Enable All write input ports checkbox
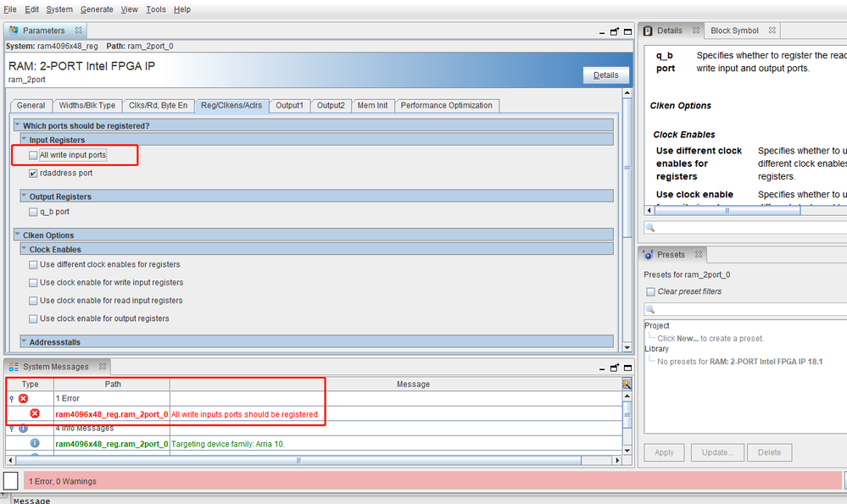This screenshot has height=504, width=847. coord(33,155)
